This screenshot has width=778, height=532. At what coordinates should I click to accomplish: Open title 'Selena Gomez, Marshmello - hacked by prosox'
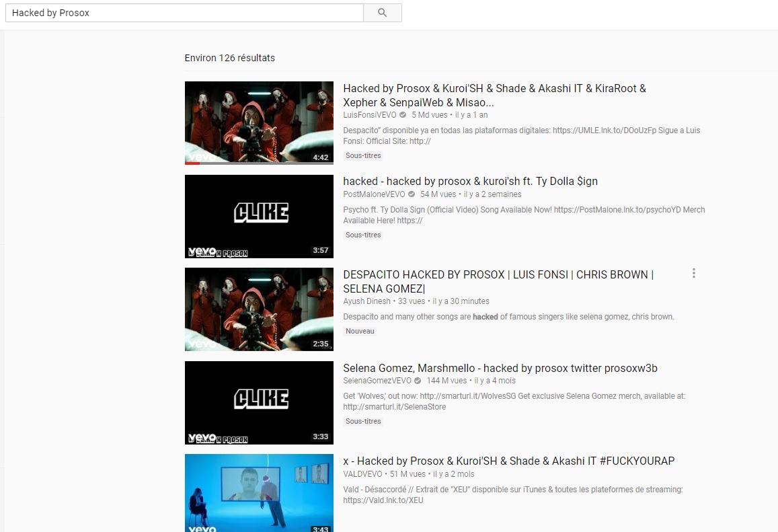pos(500,368)
